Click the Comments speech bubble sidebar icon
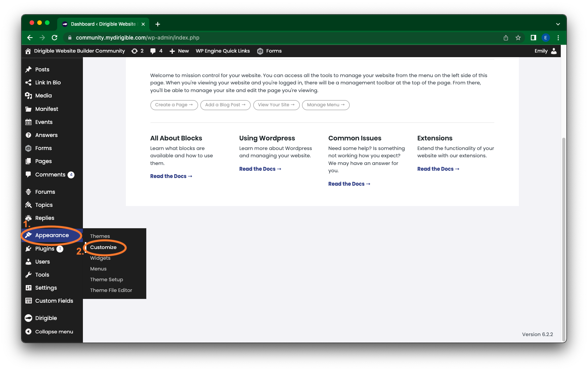 coord(28,175)
